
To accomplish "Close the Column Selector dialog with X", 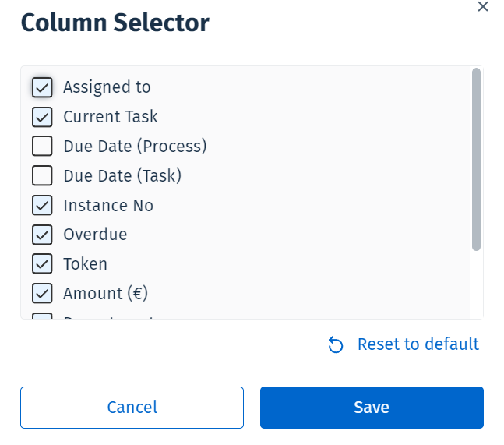I will coord(483,7).
